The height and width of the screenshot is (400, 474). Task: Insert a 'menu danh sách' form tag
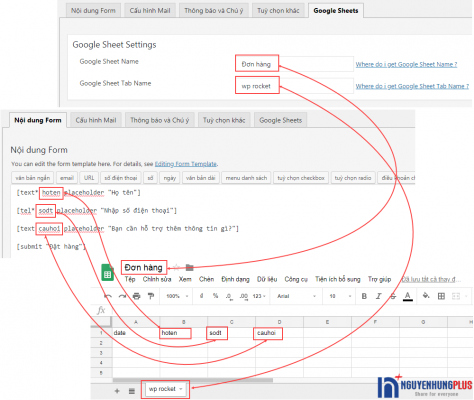(x=246, y=178)
